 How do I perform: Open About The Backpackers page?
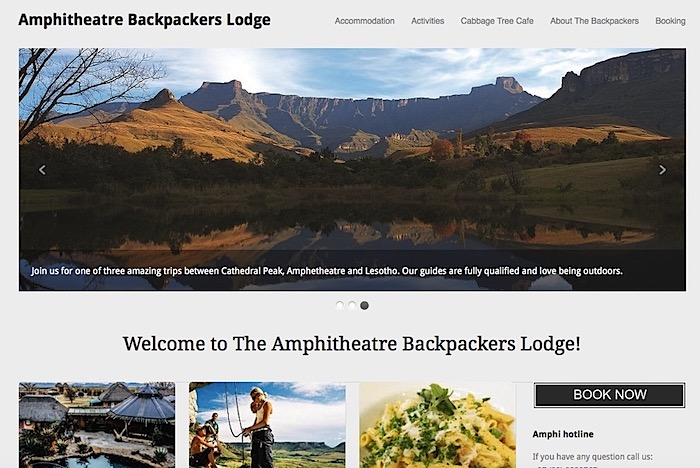[594, 21]
